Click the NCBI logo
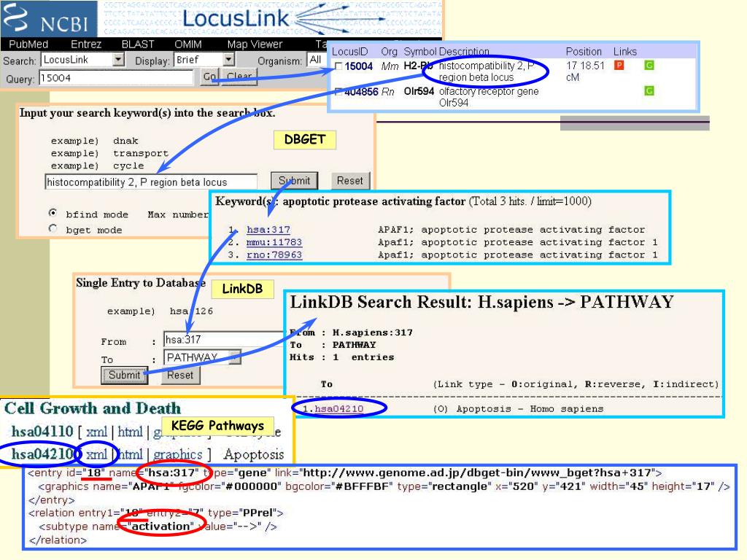The image size is (747, 560). pos(48,19)
